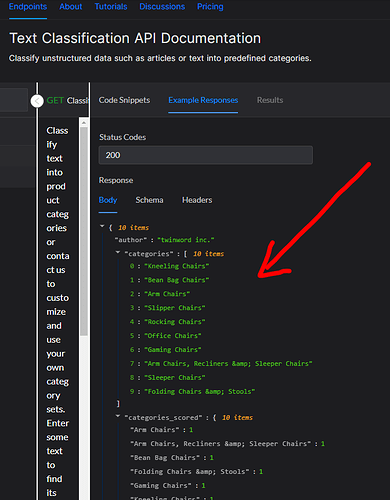Select the GET Classify endpoint label
The image size is (390, 500).
(68, 101)
